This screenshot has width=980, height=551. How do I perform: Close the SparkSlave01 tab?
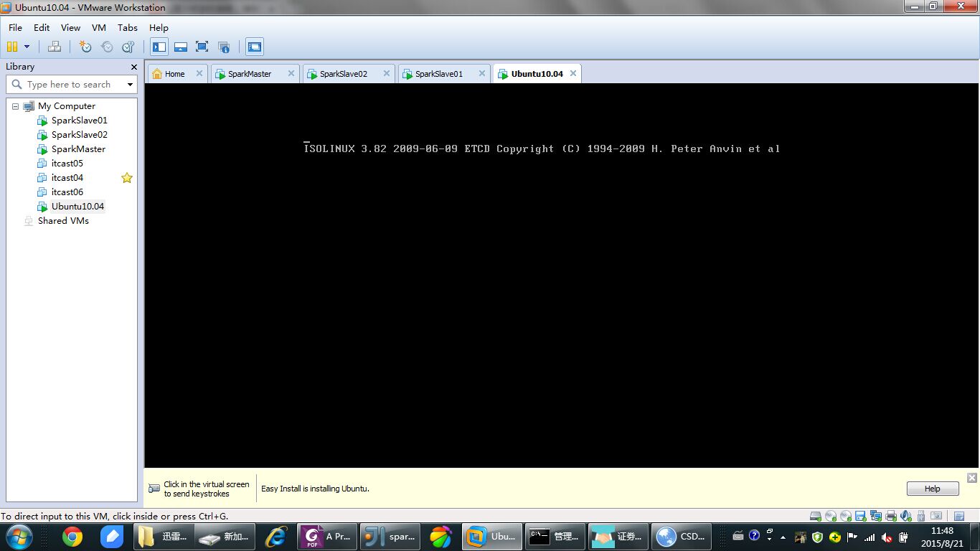(482, 73)
